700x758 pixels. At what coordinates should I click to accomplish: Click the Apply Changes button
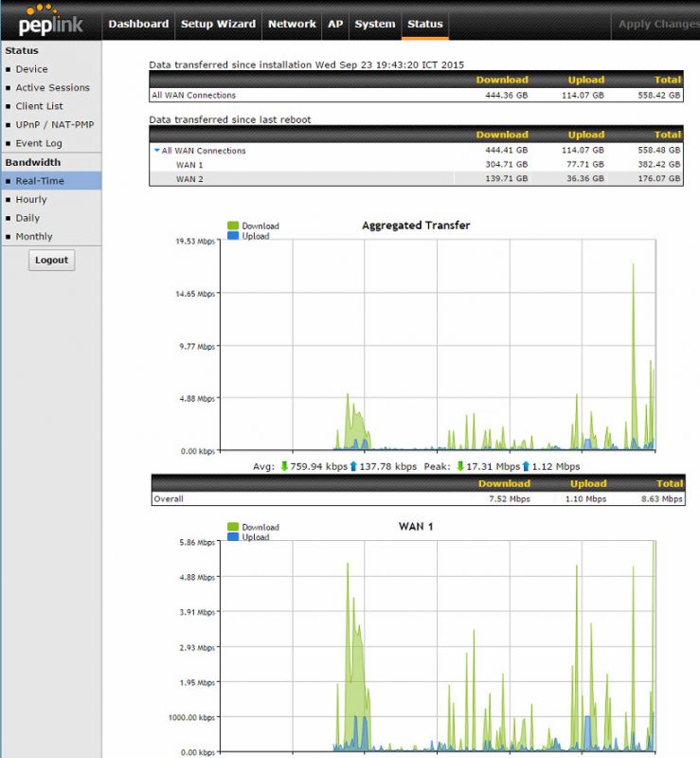pyautogui.click(x=658, y=24)
